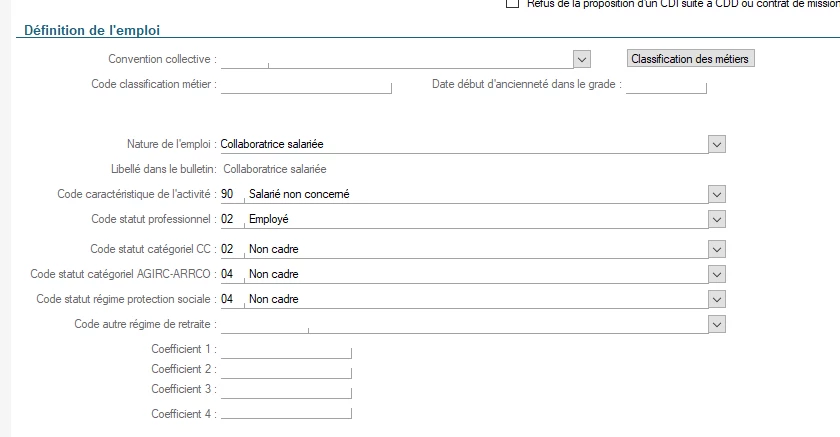This screenshot has height=437, width=840.
Task: Expand Code autre régime de retraite dropdown
Action: [715, 324]
